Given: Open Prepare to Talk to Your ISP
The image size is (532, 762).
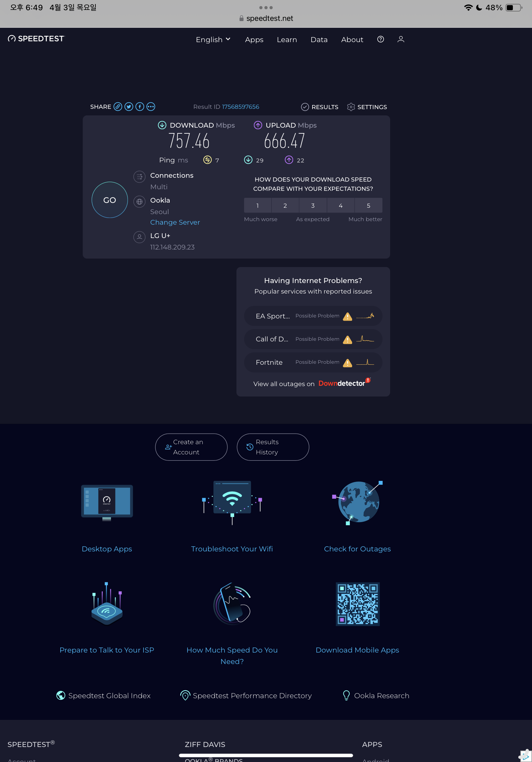Looking at the screenshot, I should [107, 650].
